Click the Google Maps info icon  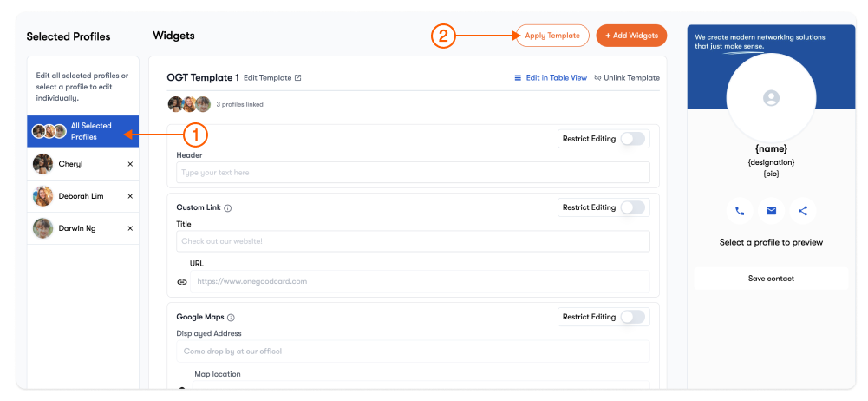click(x=231, y=318)
